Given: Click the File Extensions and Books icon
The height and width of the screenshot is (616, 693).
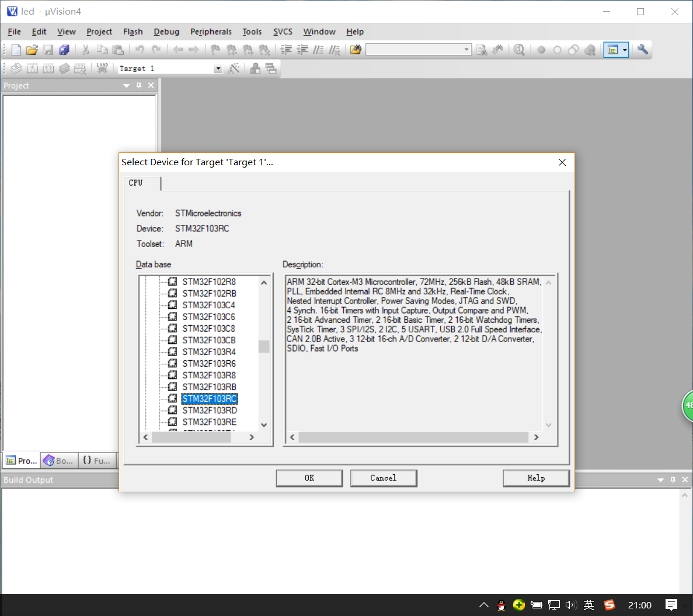Looking at the screenshot, I should pyautogui.click(x=255, y=68).
